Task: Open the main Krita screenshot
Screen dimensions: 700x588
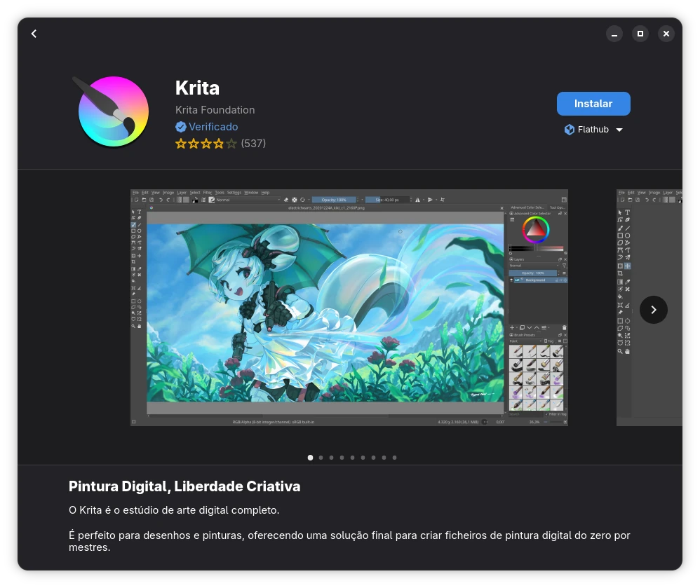Action: (x=349, y=308)
